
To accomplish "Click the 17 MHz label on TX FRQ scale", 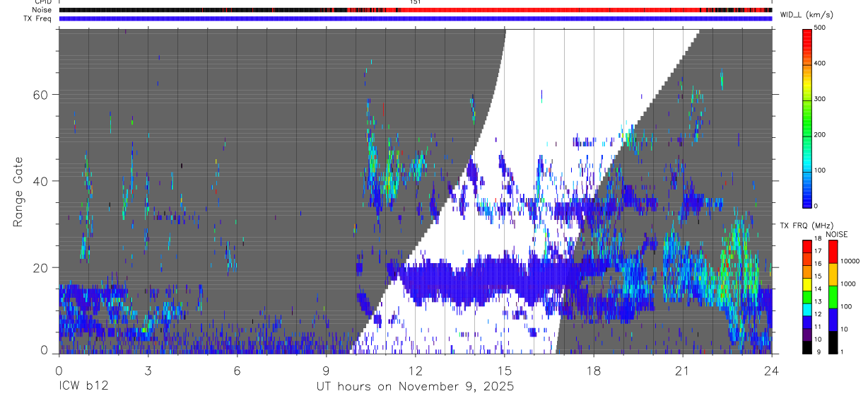I will pyautogui.click(x=819, y=251).
